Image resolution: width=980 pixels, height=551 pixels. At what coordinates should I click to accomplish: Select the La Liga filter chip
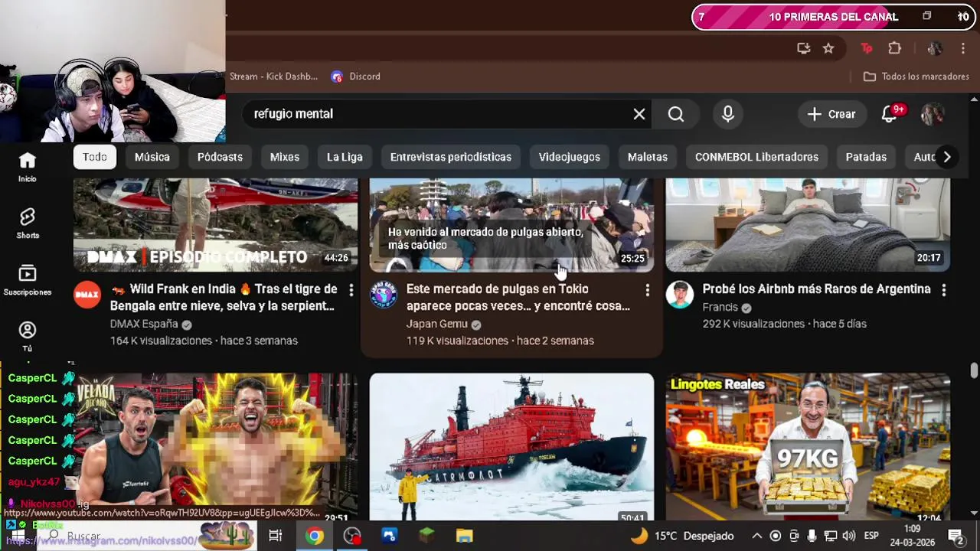pyautogui.click(x=345, y=157)
